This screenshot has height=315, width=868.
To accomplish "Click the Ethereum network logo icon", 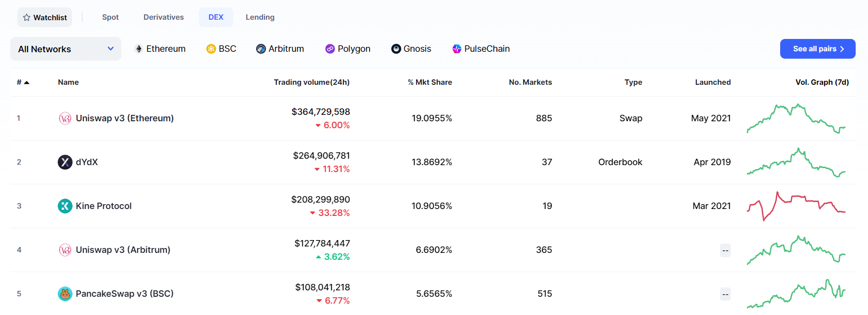I will (x=139, y=49).
